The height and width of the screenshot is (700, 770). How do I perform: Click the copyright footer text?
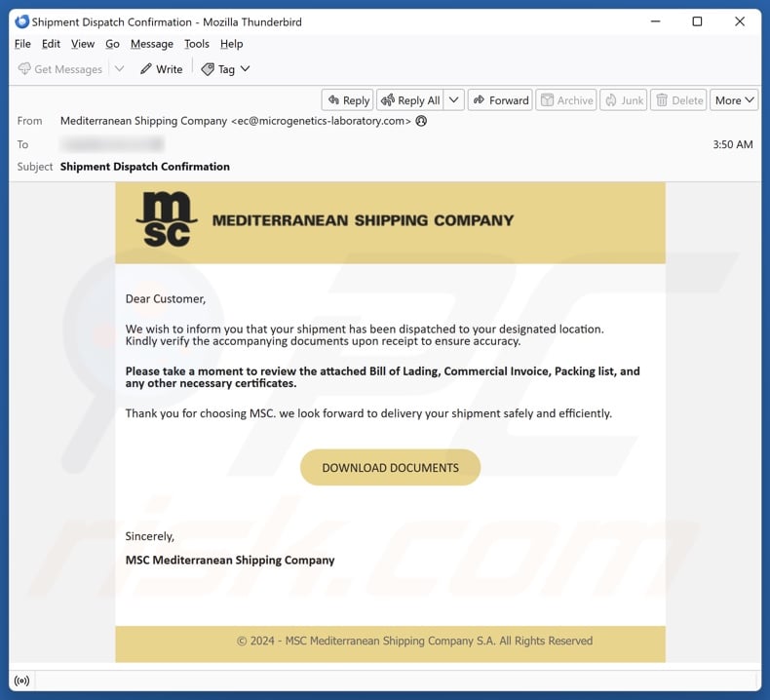[x=414, y=641]
